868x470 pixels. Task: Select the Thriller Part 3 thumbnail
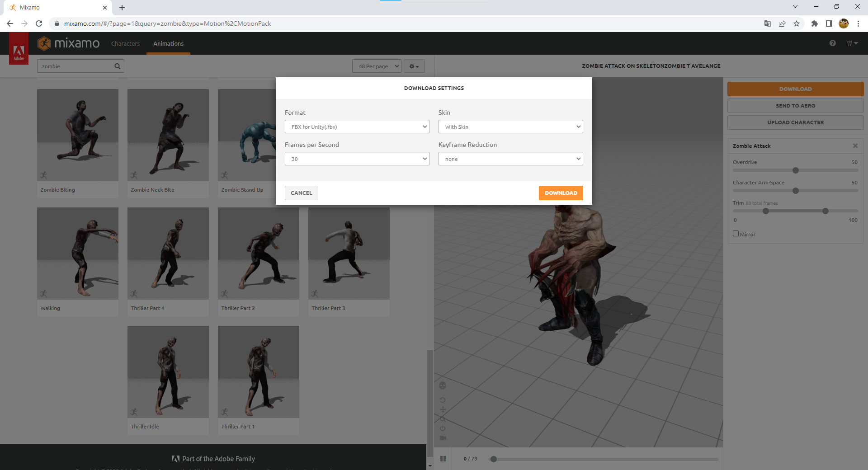[x=349, y=254]
